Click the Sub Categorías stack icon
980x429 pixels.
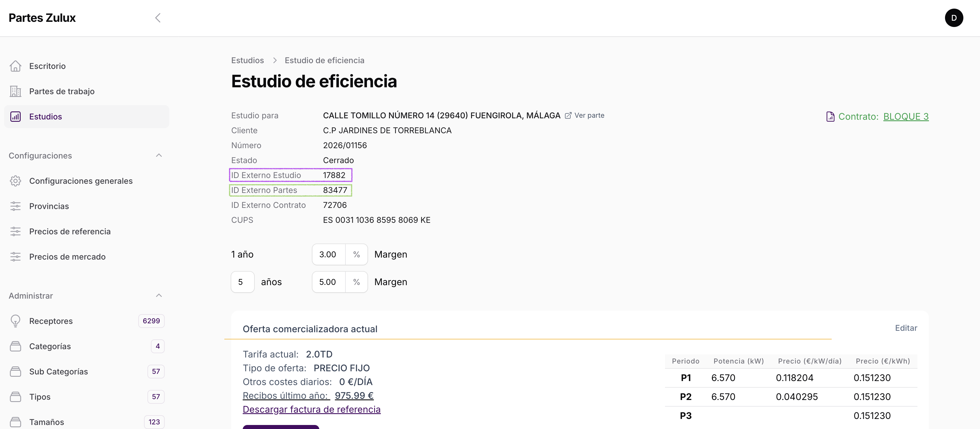(x=15, y=372)
